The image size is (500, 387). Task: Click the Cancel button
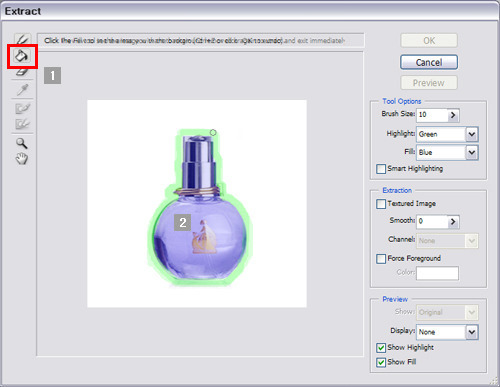[429, 62]
